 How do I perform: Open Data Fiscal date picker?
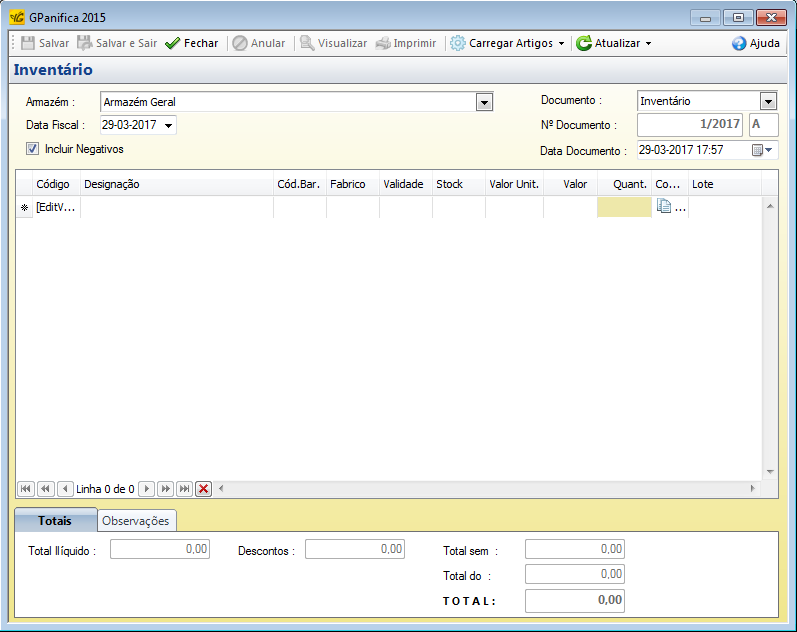pos(168,126)
